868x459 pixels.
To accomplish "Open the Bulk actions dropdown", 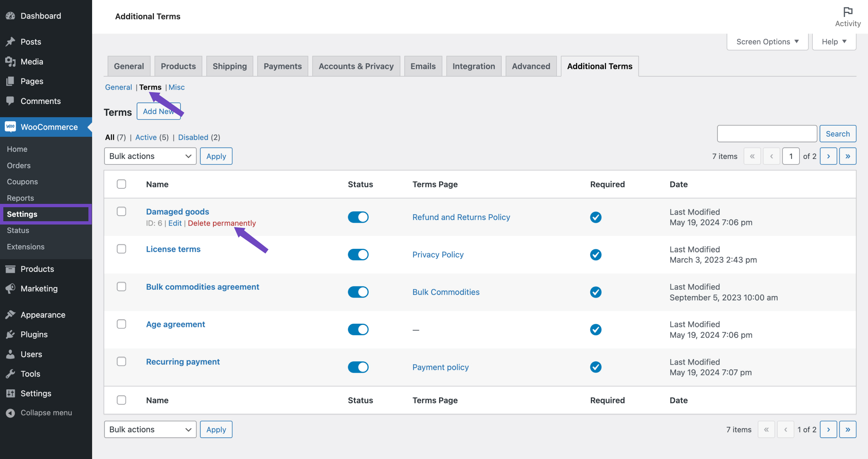I will click(150, 156).
